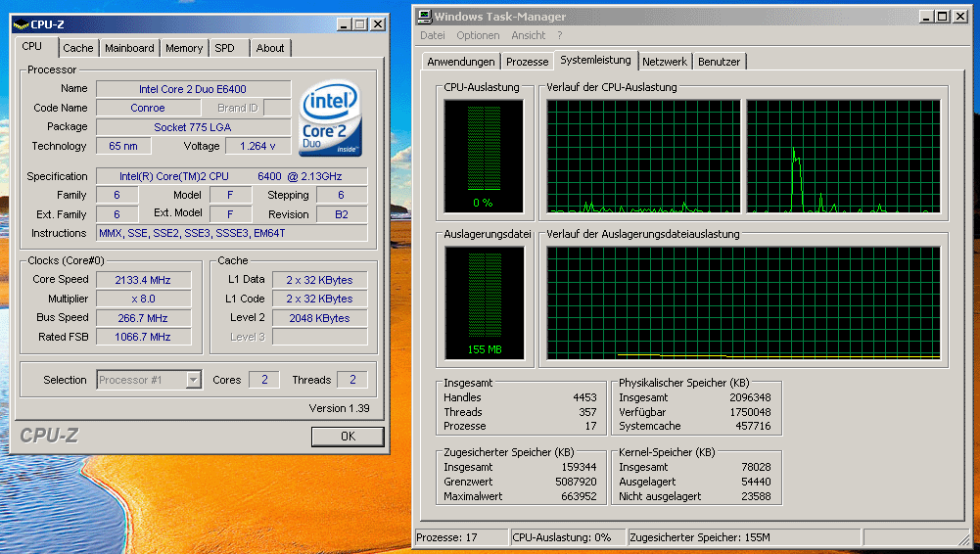Click the Instructions field MMX, SSE list
Screen dimensions: 980x554
tap(231, 234)
